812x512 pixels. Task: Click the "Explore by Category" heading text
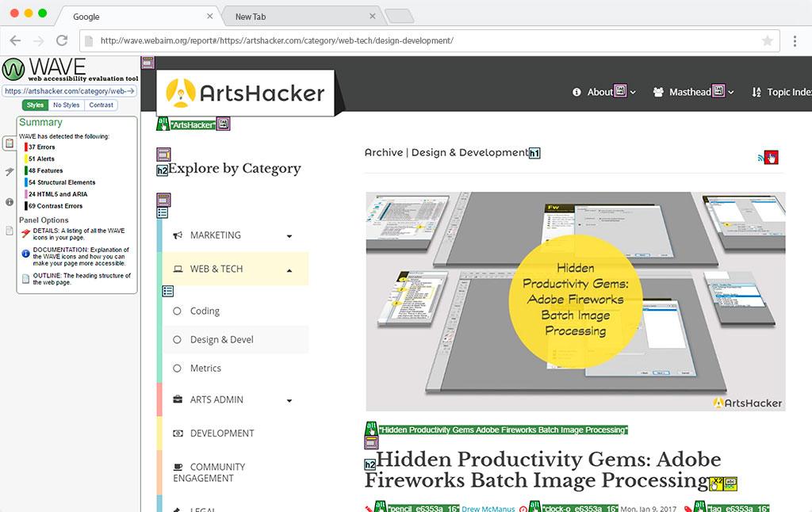[x=235, y=169]
